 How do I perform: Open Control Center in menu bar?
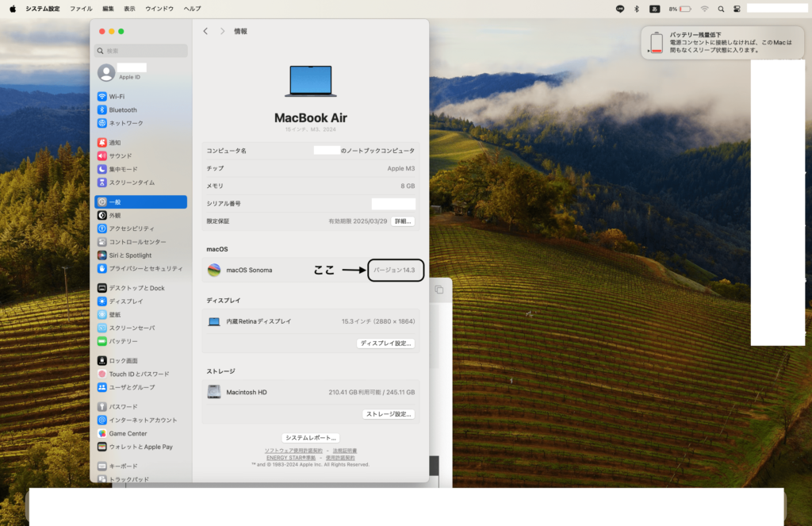[x=737, y=9]
